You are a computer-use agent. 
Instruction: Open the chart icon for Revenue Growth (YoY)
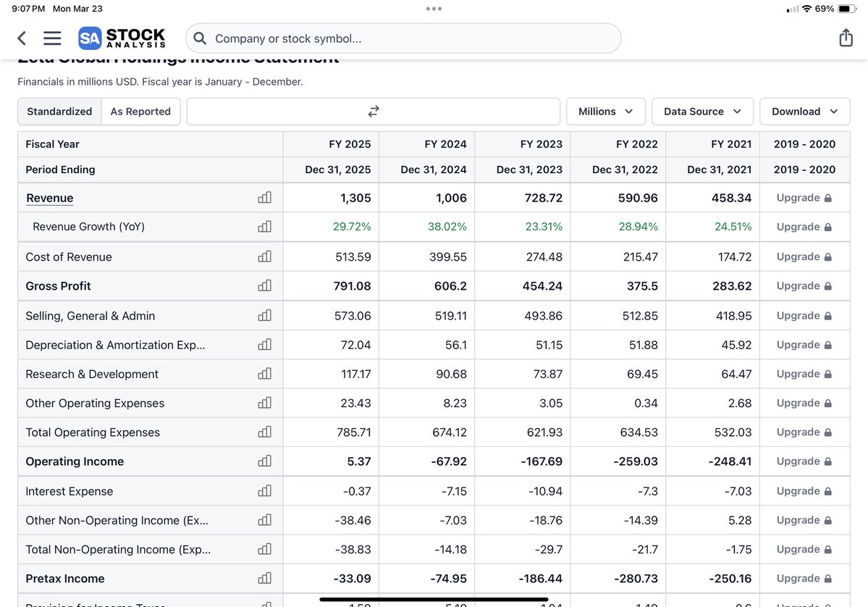tap(265, 227)
